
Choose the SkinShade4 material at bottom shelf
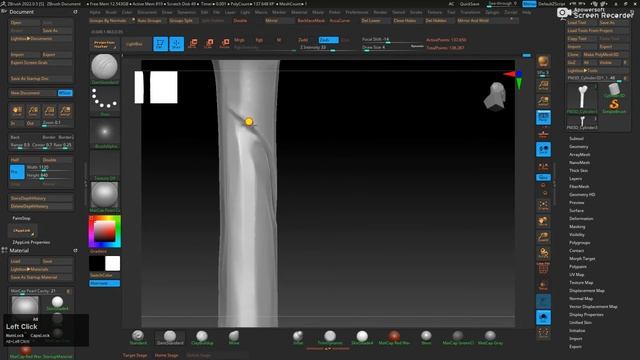(362, 338)
